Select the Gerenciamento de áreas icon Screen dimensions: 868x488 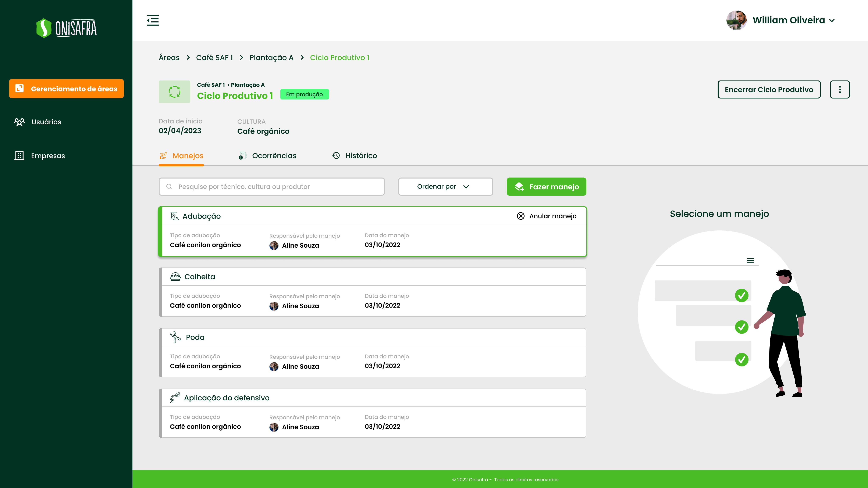20,88
